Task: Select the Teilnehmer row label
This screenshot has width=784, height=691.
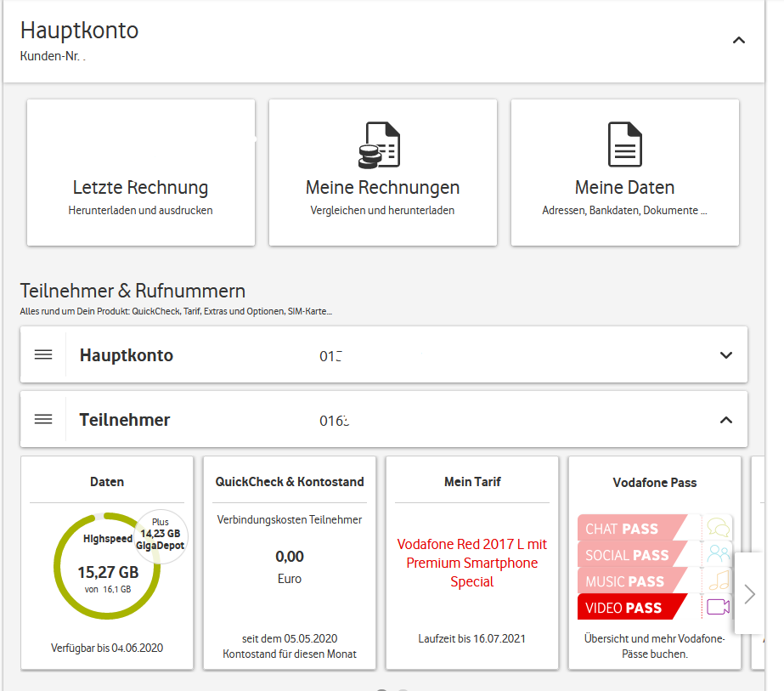Action: (x=125, y=419)
